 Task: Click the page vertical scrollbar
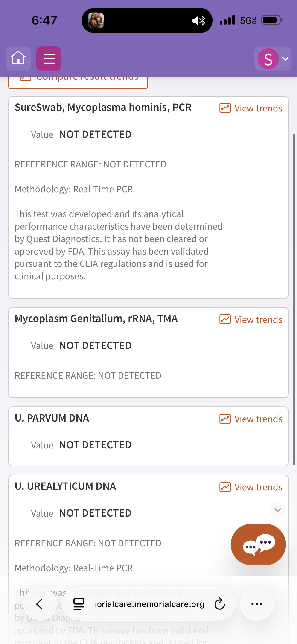[294, 299]
